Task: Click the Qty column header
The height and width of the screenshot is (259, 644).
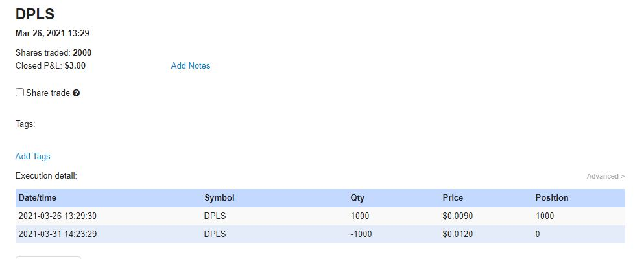Action: point(357,197)
